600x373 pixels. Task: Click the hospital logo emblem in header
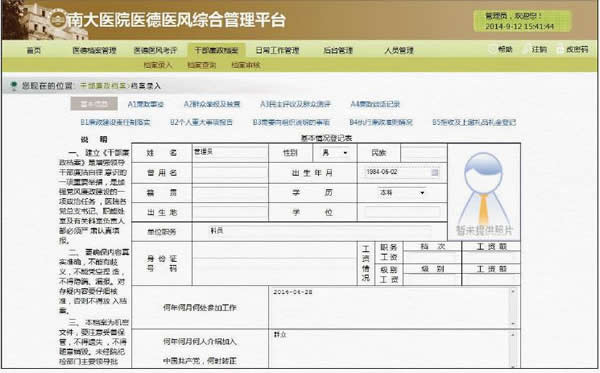(59, 19)
